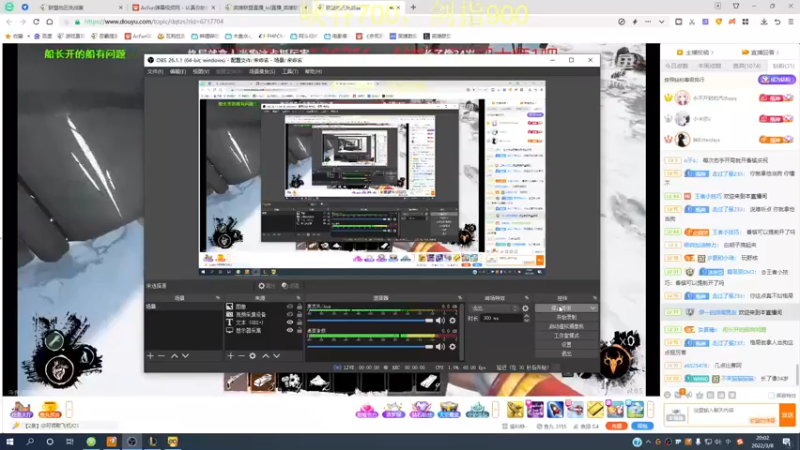
Task: Open 淡出 transition type dropdown in OBS
Action: tap(493, 308)
